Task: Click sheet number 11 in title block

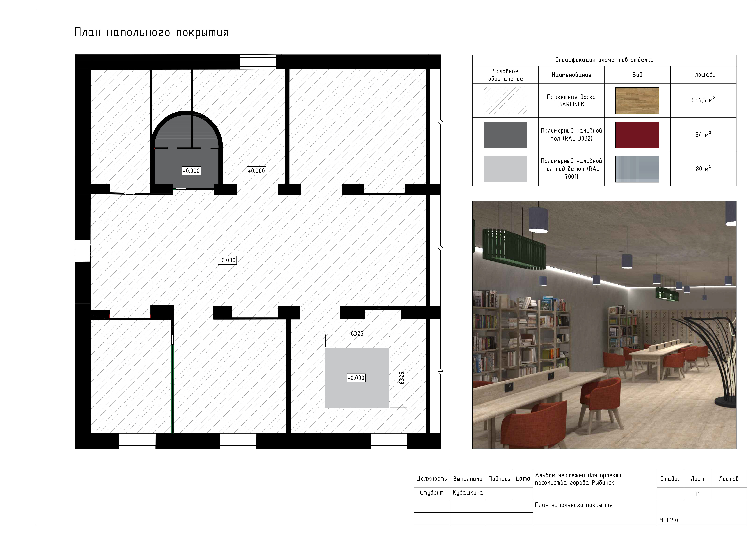Action: click(697, 493)
